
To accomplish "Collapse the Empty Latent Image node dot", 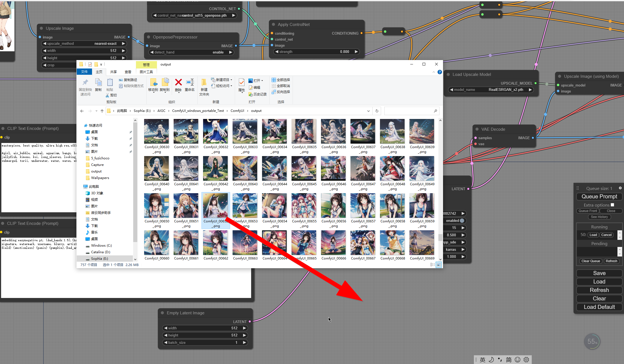I will tap(162, 313).
